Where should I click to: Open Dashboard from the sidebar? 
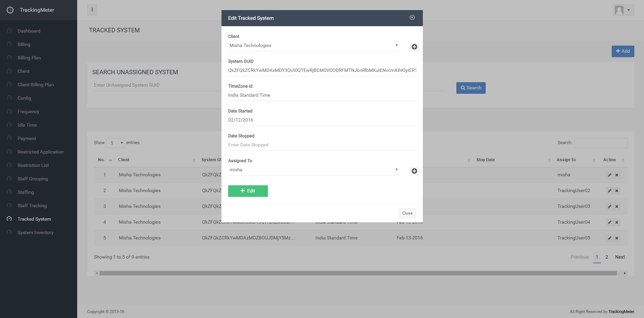29,31
